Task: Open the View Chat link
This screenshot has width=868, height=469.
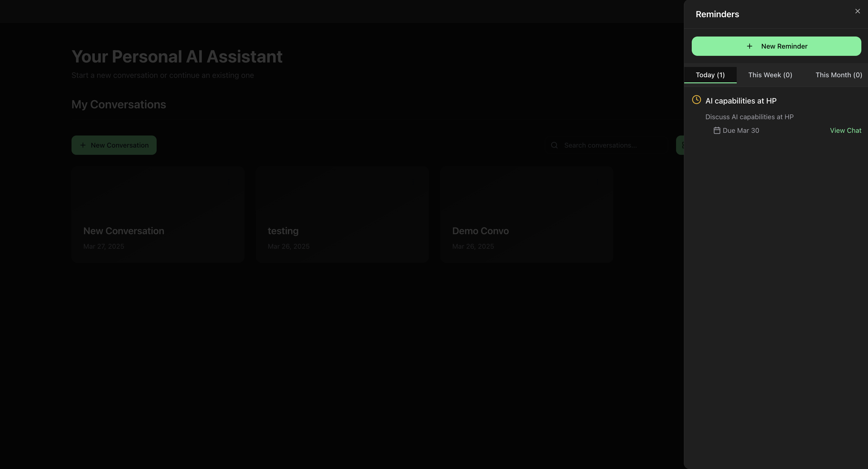Action: pos(845,130)
